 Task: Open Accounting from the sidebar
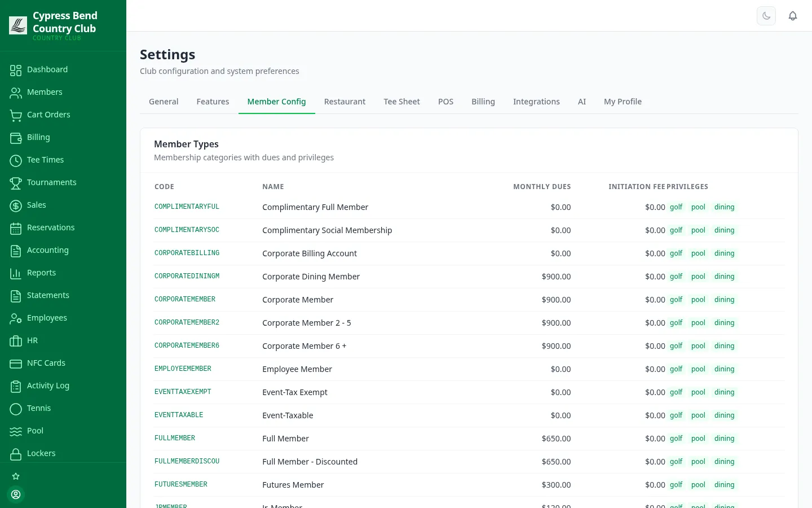point(48,250)
